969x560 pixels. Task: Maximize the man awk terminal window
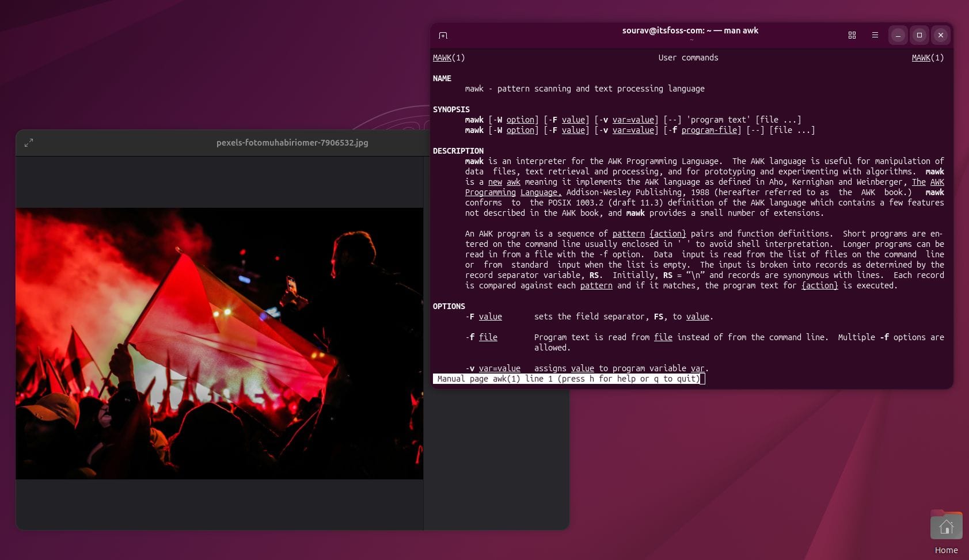(919, 35)
